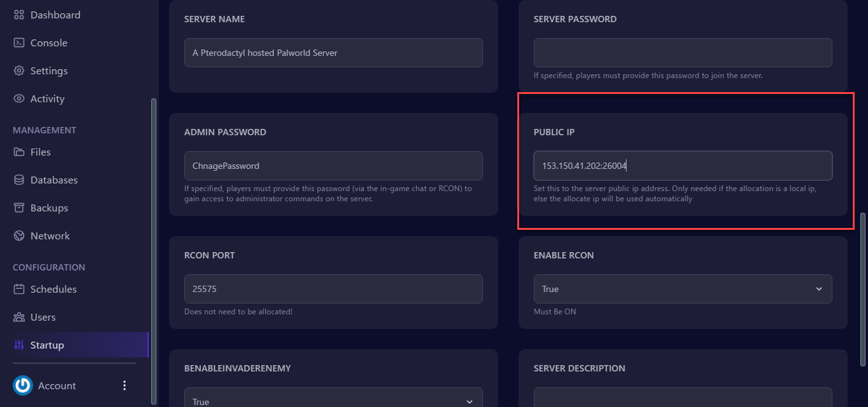868x407 pixels.
Task: Click the sidebar scrollbar
Action: tap(153, 251)
